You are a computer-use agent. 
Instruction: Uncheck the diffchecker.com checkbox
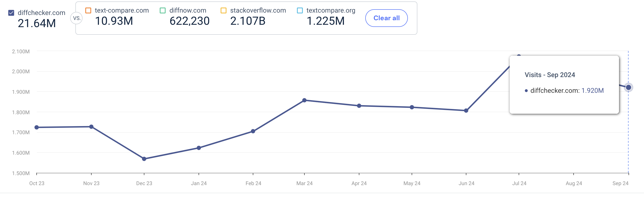tap(11, 13)
